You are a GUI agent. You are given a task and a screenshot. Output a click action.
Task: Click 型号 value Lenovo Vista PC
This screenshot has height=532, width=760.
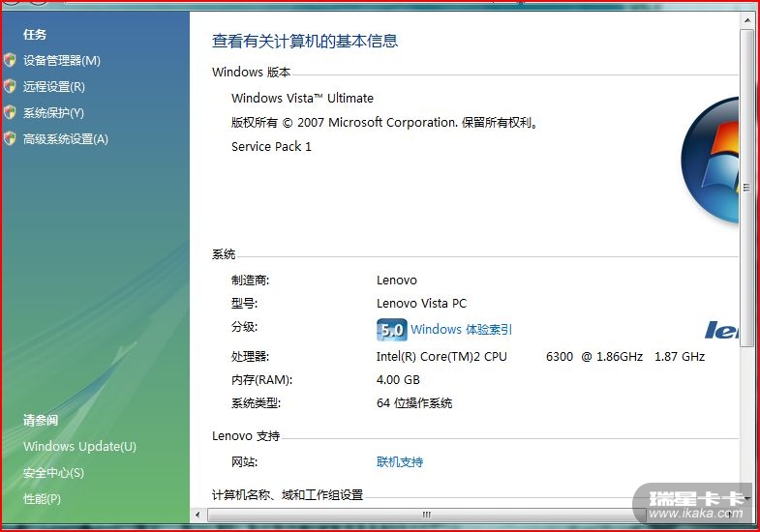coord(421,304)
